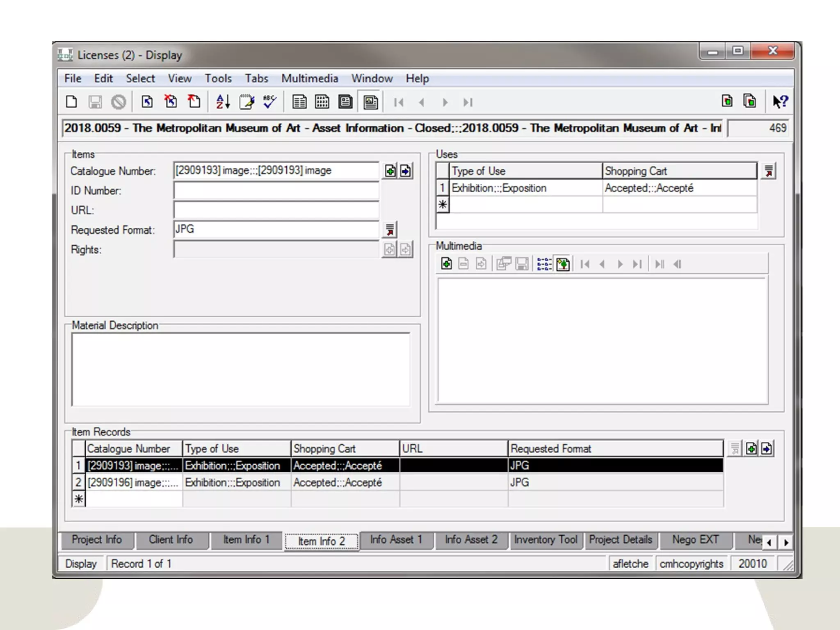This screenshot has width=840, height=630.
Task: Open lookup list for Requested Format
Action: click(x=390, y=230)
